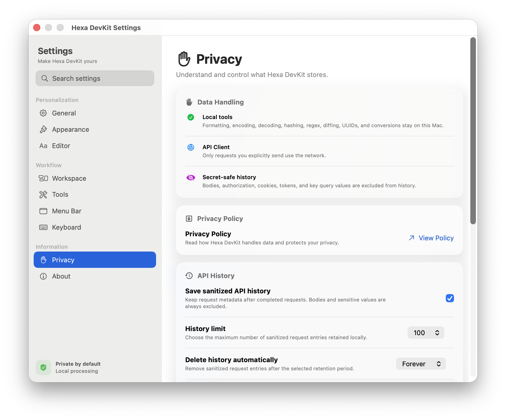Open the Tools settings section
506x420 pixels.
(x=95, y=195)
